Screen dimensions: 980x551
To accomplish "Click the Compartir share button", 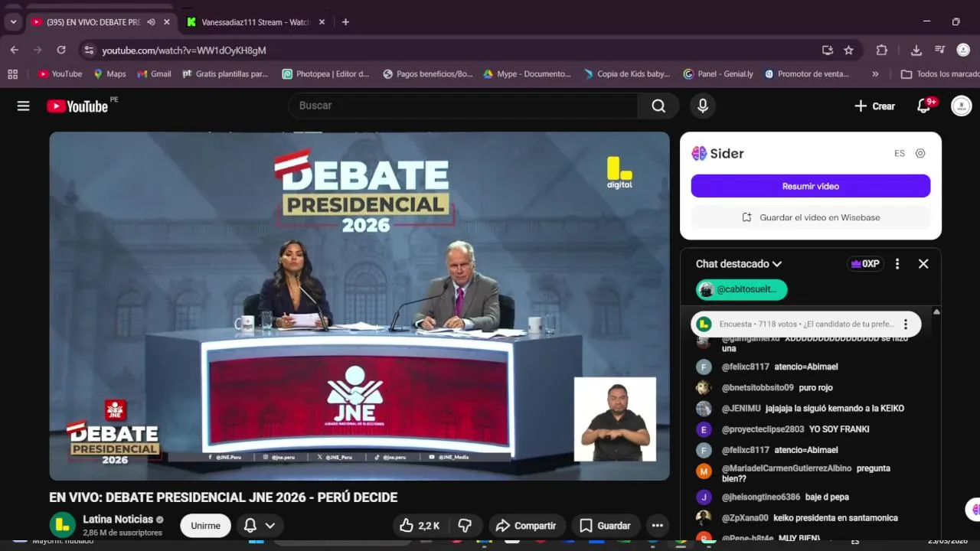I will (x=527, y=526).
